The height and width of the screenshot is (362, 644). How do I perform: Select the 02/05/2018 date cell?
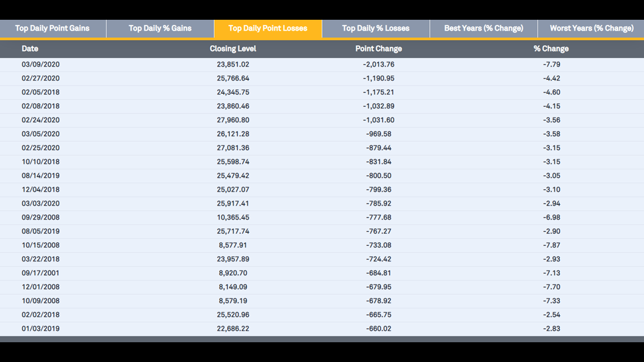click(x=41, y=92)
